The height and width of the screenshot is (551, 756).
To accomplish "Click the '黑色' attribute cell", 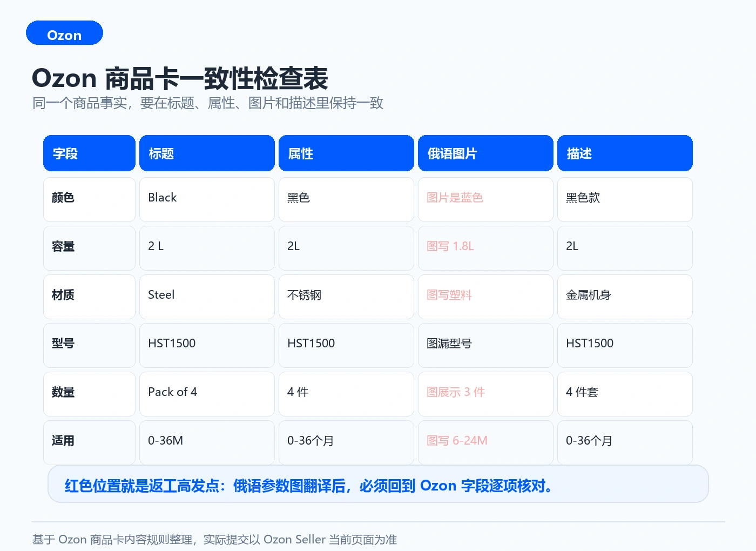I will click(346, 199).
